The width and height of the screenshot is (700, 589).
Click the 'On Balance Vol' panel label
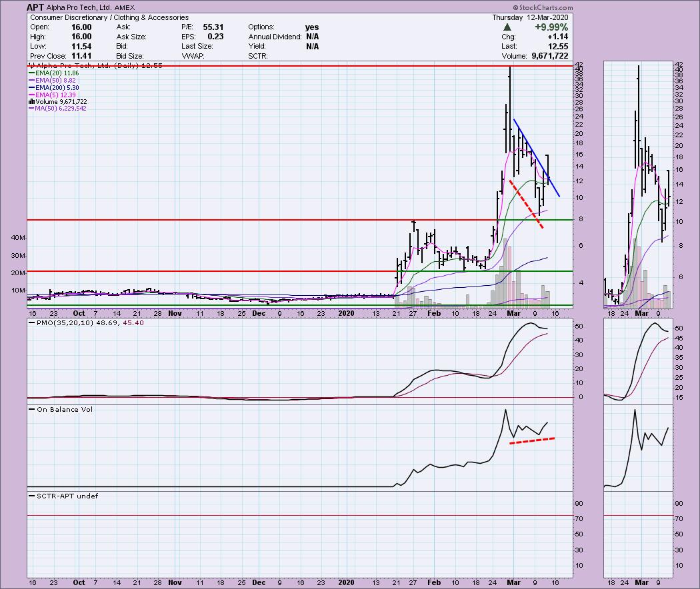click(x=64, y=409)
